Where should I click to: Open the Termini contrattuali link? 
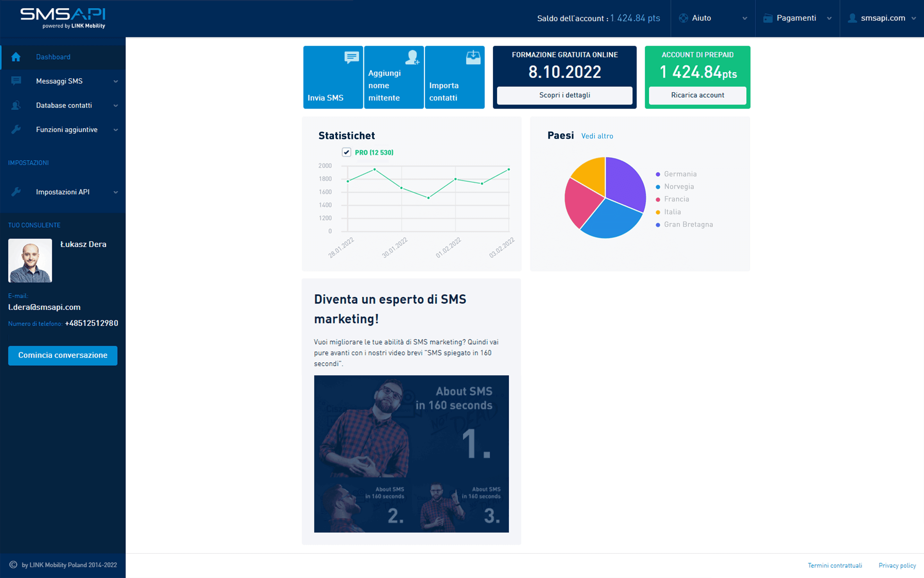click(x=835, y=565)
